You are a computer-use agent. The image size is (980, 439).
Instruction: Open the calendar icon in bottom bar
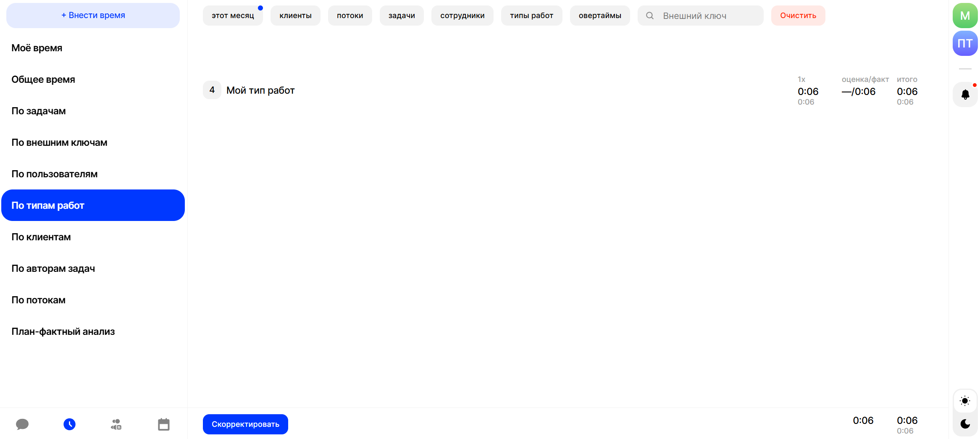163,424
